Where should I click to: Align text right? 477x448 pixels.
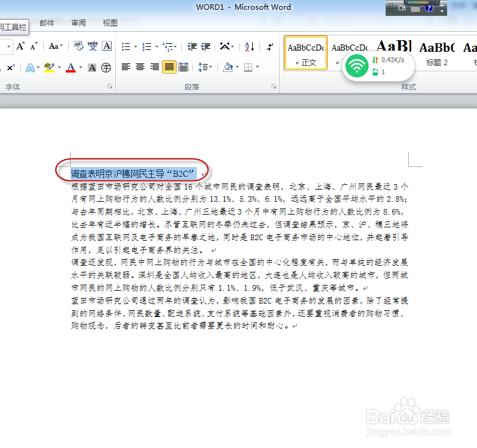pyautogui.click(x=155, y=66)
